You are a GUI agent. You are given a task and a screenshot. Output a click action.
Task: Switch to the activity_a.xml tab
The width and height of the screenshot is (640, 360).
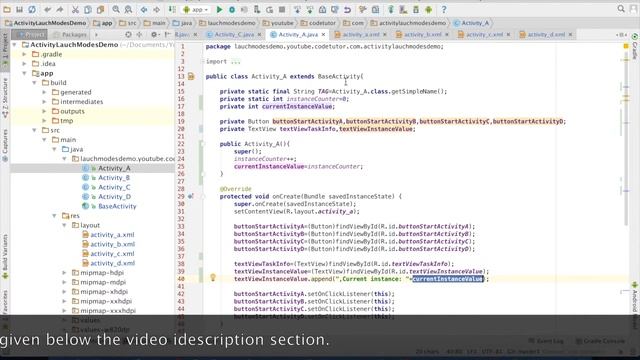(361, 35)
